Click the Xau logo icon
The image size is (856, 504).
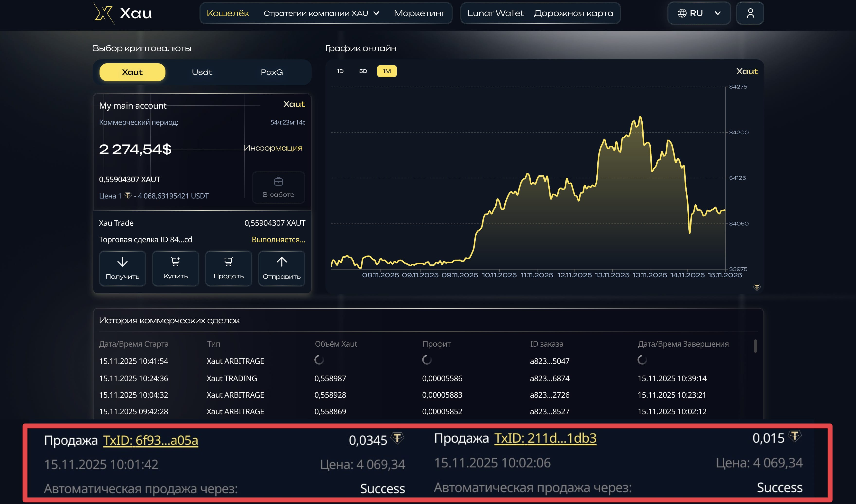[x=103, y=13]
